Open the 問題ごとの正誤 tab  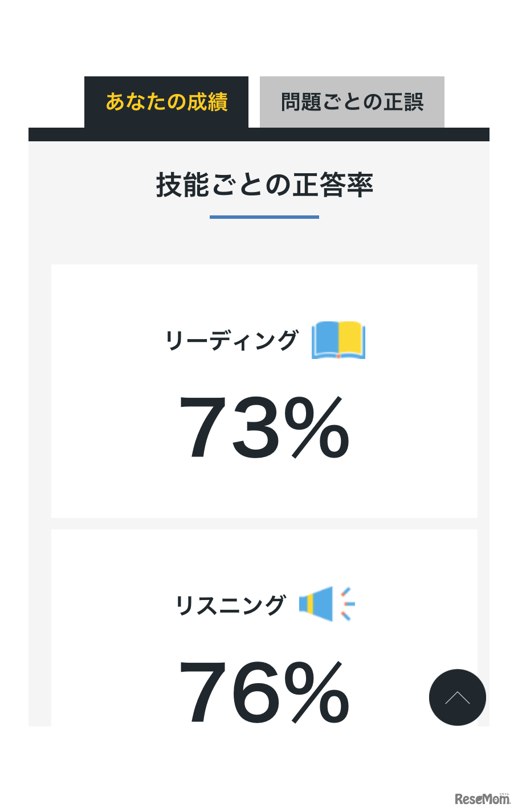click(x=352, y=102)
